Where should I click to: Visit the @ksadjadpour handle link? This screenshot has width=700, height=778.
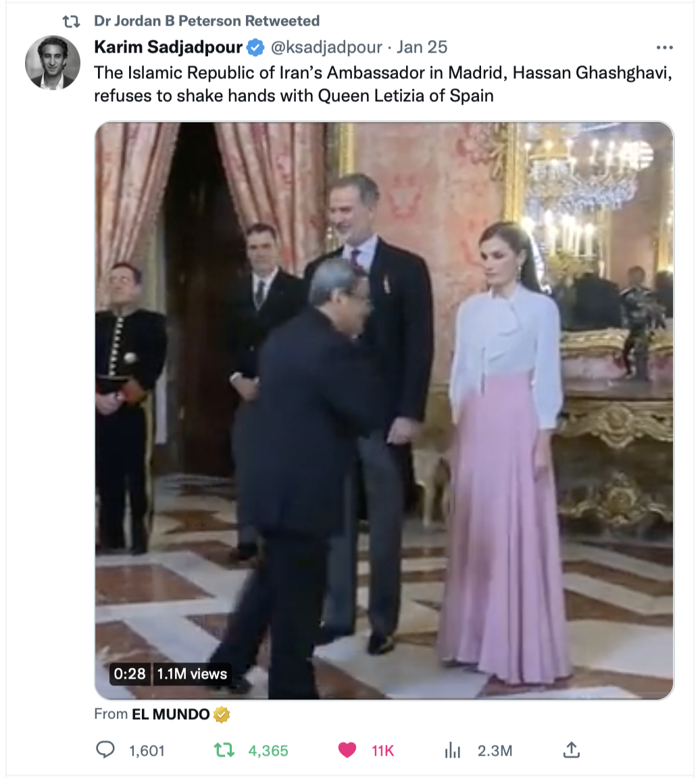tap(326, 48)
